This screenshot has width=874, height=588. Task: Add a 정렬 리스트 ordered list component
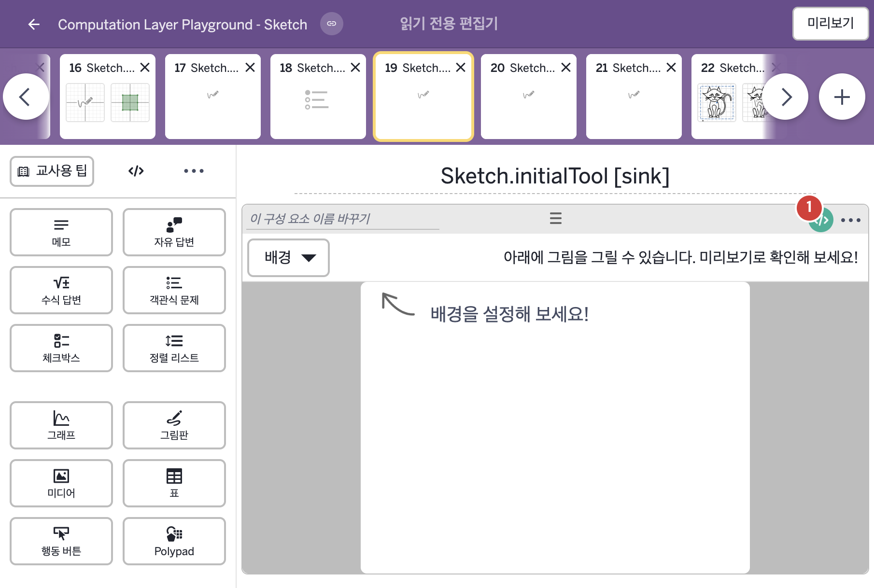pos(174,348)
